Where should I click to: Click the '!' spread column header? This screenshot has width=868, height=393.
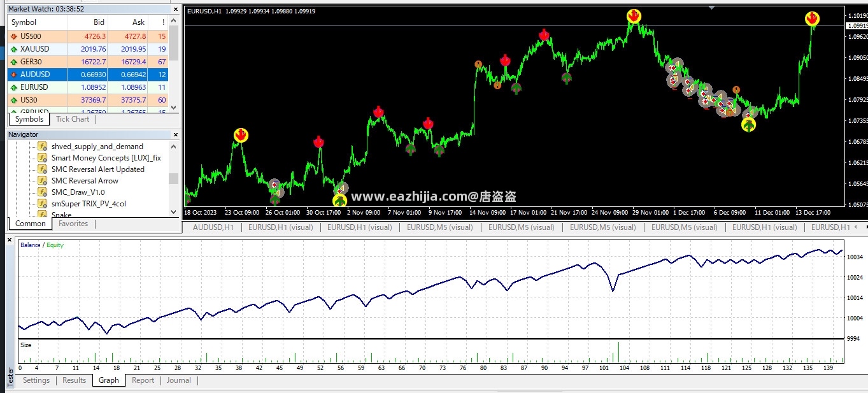pos(158,22)
